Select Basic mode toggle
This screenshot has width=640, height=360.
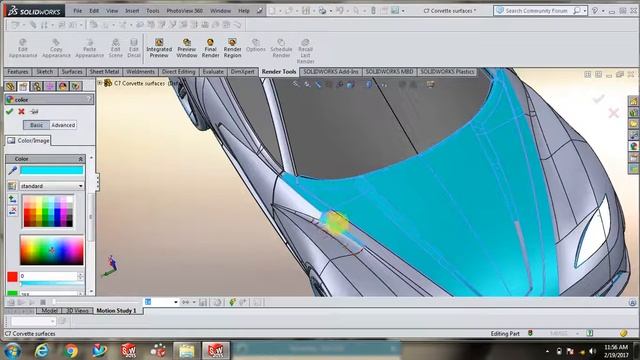click(36, 125)
